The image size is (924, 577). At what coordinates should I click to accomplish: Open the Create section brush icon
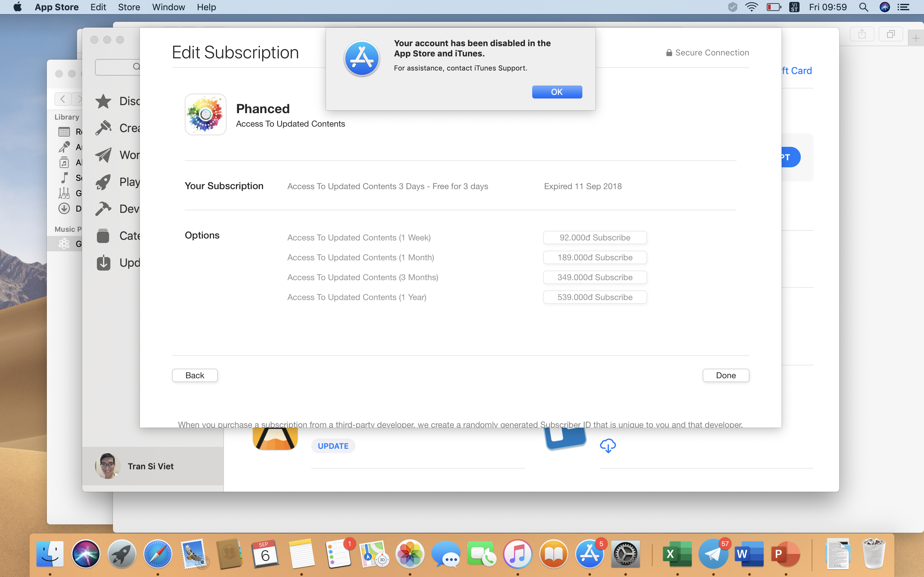tap(103, 128)
